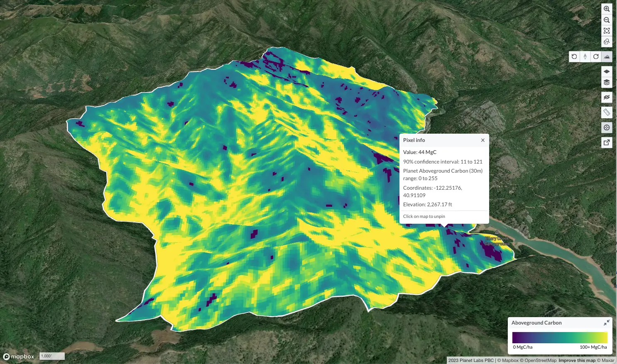The width and height of the screenshot is (617, 364).
Task: Click the Aboveground Carbon color gradient bar
Action: (x=560, y=337)
